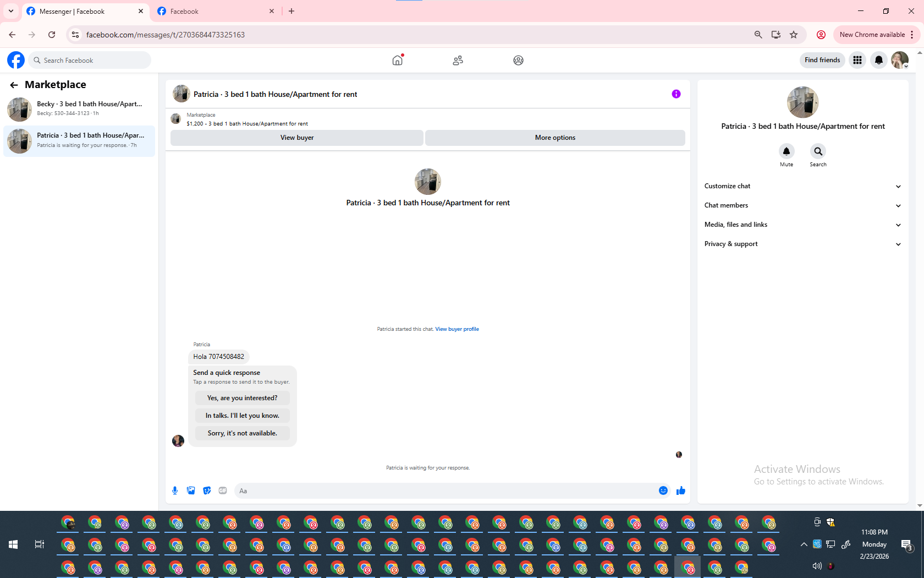This screenshot has height=578, width=924.
Task: Open the notifications bell icon
Action: (x=879, y=60)
